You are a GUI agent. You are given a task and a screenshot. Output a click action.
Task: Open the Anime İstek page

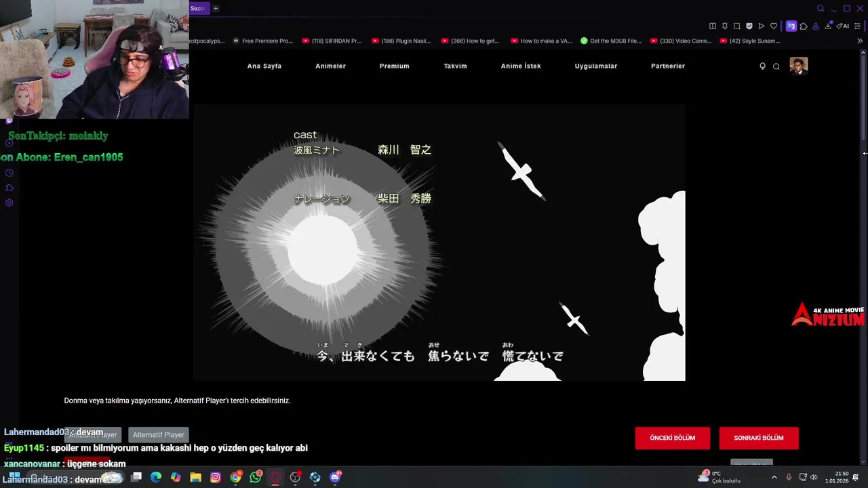pyautogui.click(x=521, y=66)
